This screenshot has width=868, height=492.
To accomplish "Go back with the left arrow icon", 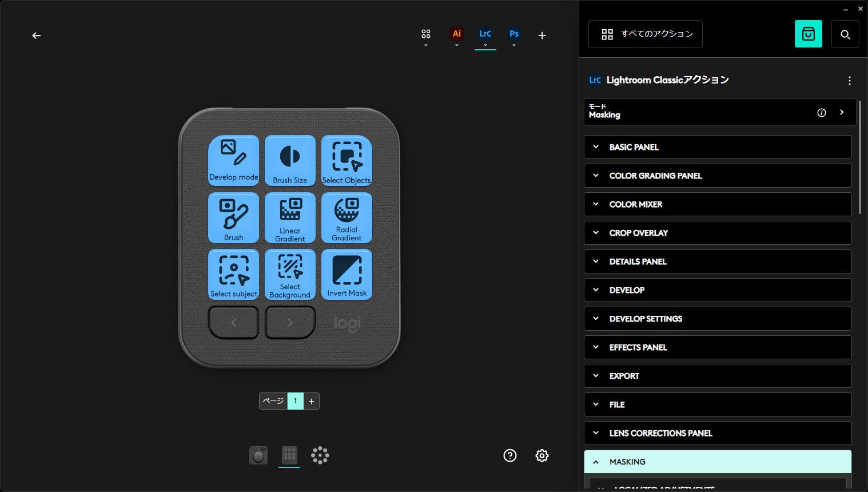I will click(x=37, y=35).
